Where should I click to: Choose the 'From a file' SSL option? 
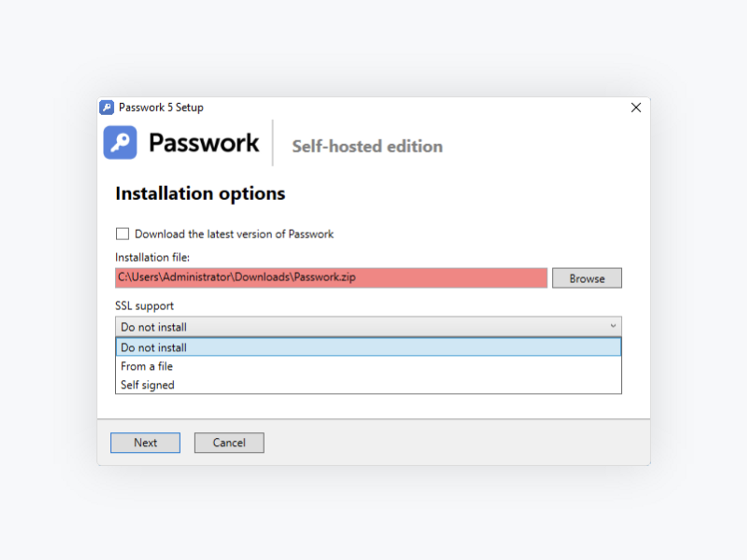tap(147, 366)
